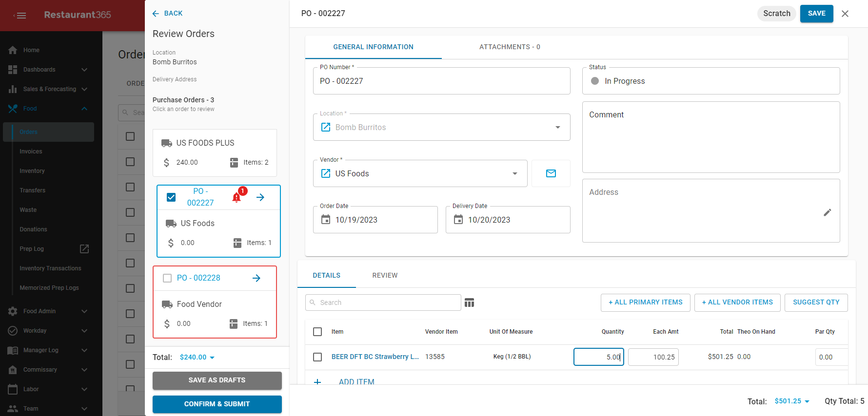The image size is (868, 416).
Task: Edit the Address with pencil icon
Action: click(x=828, y=212)
